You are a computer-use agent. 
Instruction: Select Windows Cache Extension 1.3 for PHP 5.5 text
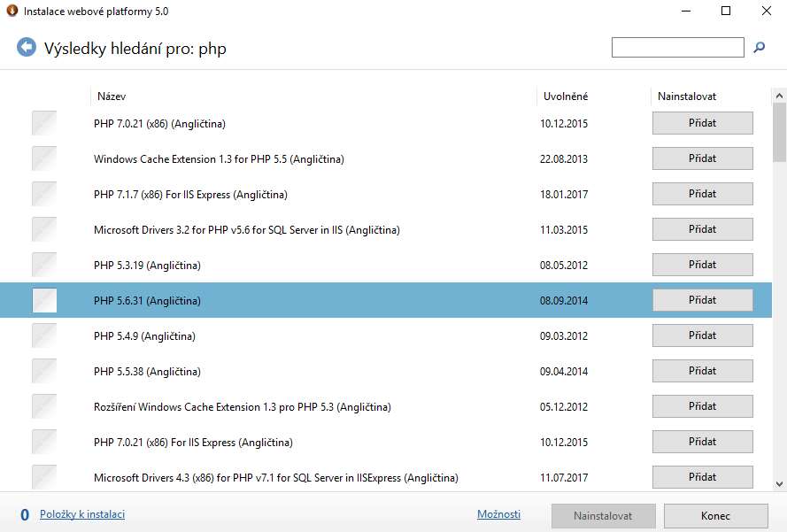coord(219,159)
